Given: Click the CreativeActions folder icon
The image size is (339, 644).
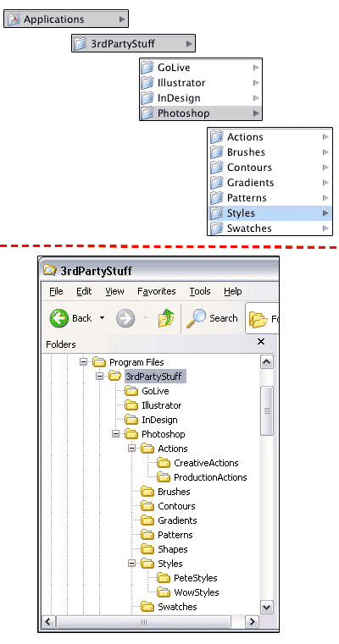Looking at the screenshot, I should pos(164,463).
